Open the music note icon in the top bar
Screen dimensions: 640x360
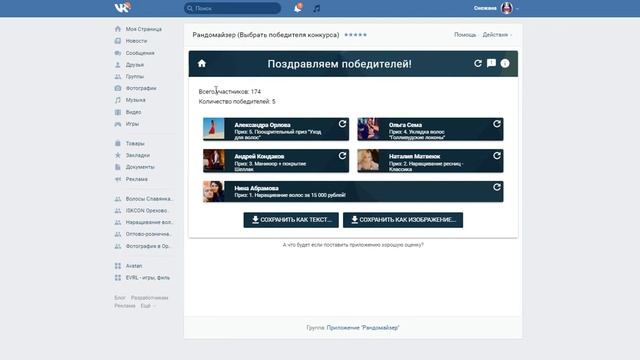[x=316, y=8]
